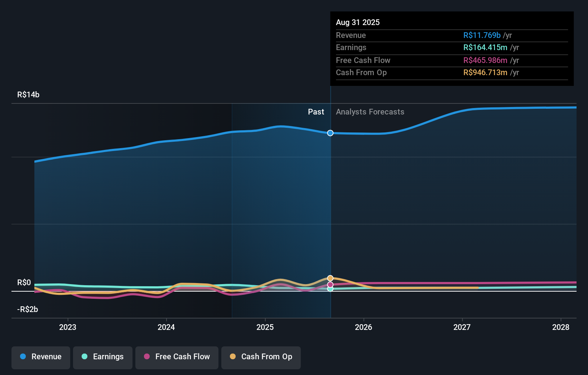Hide the Free Cash Flow series

click(177, 357)
